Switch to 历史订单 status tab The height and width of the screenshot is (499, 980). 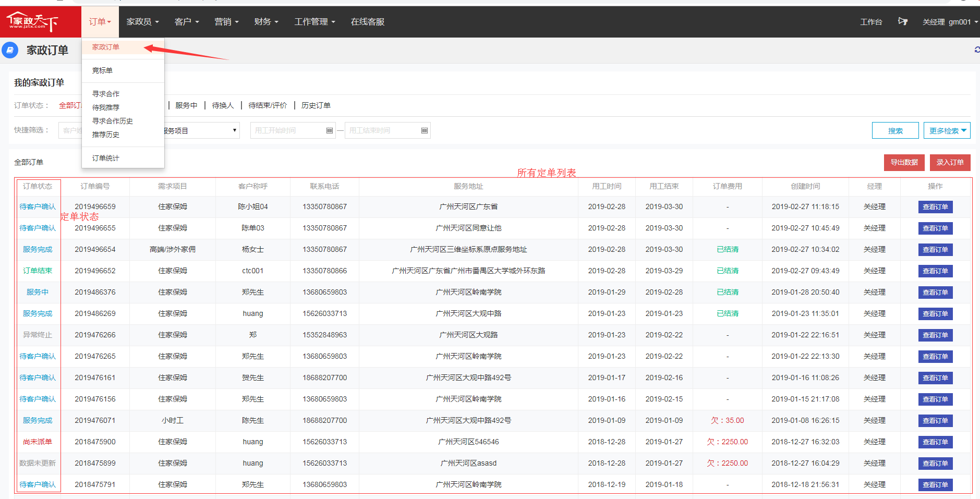tap(316, 105)
